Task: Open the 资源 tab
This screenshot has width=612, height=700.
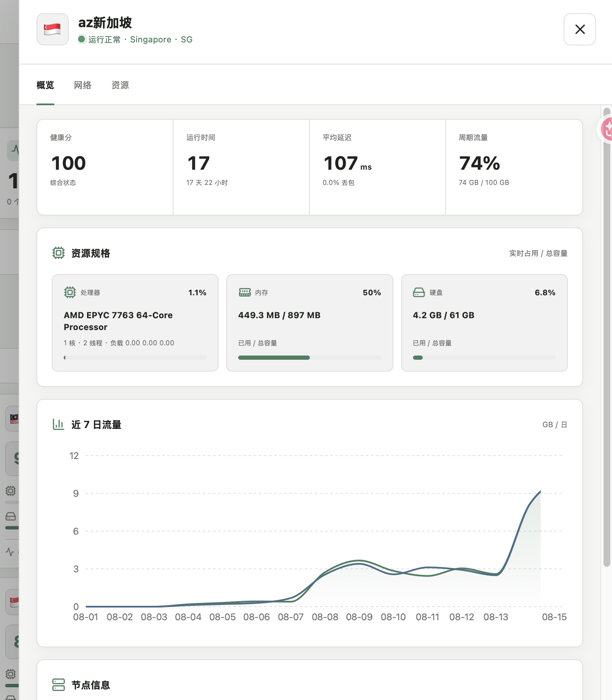Action: 120,85
